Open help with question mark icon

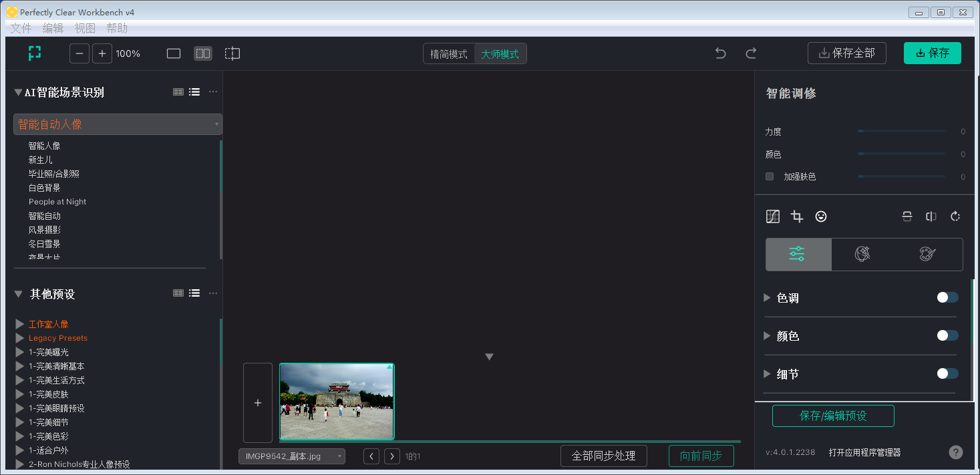point(956,452)
